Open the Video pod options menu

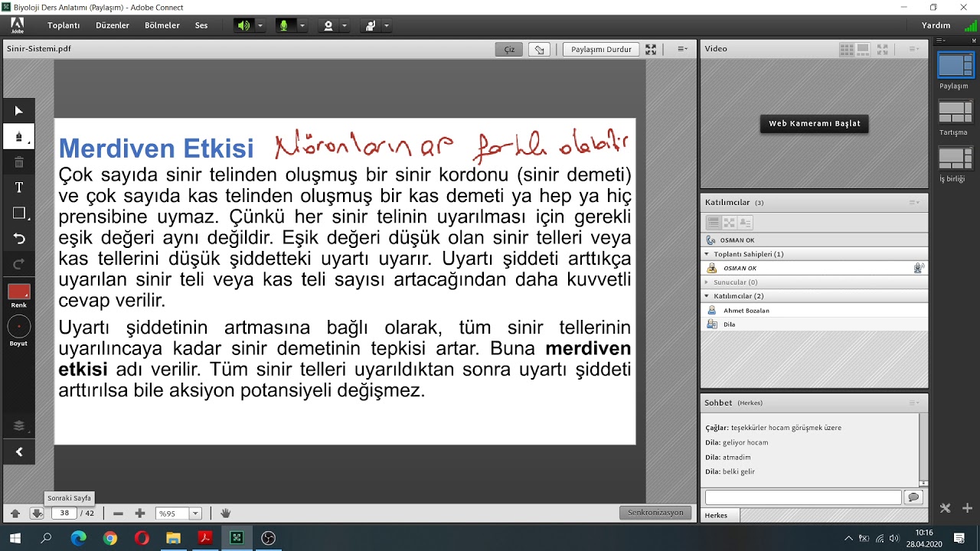[914, 49]
